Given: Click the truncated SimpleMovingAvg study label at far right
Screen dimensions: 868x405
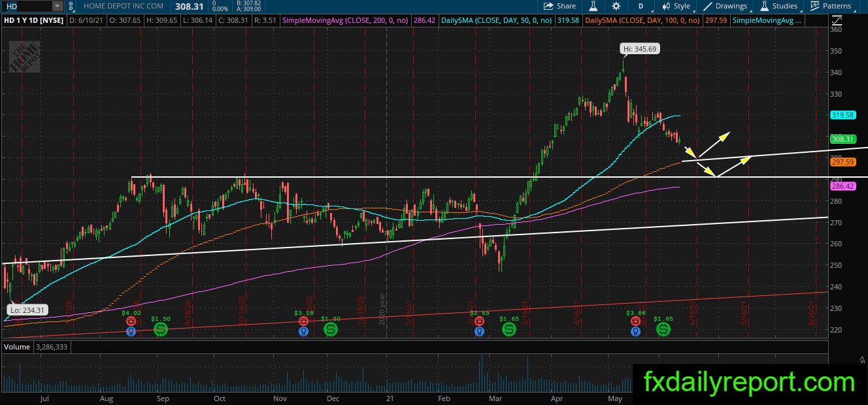Looking at the screenshot, I should pyautogui.click(x=767, y=21).
